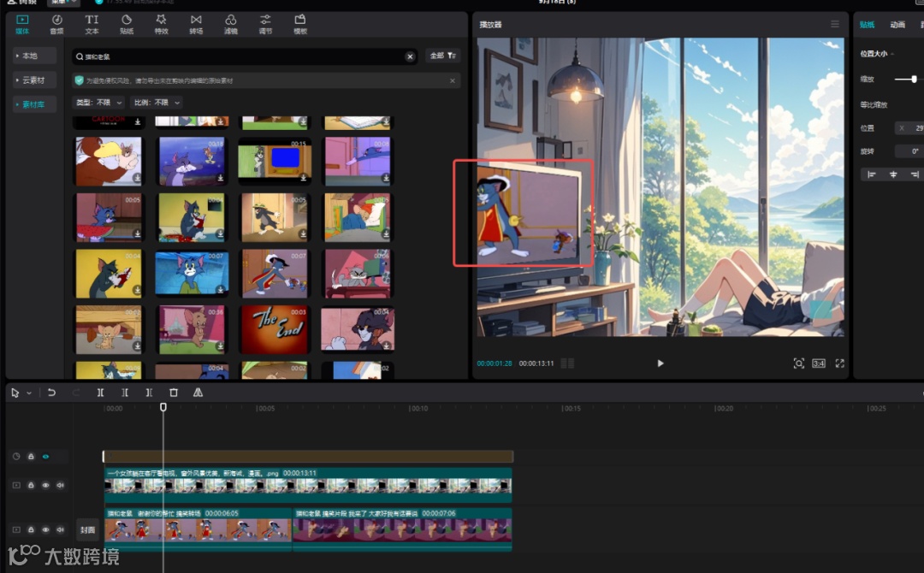
Task: Split the clip at playhead
Action: (100, 393)
